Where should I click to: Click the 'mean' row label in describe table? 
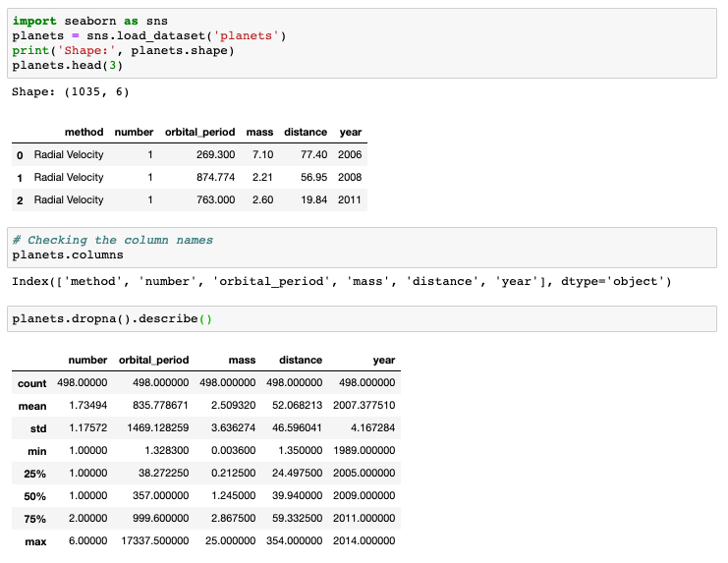point(32,406)
